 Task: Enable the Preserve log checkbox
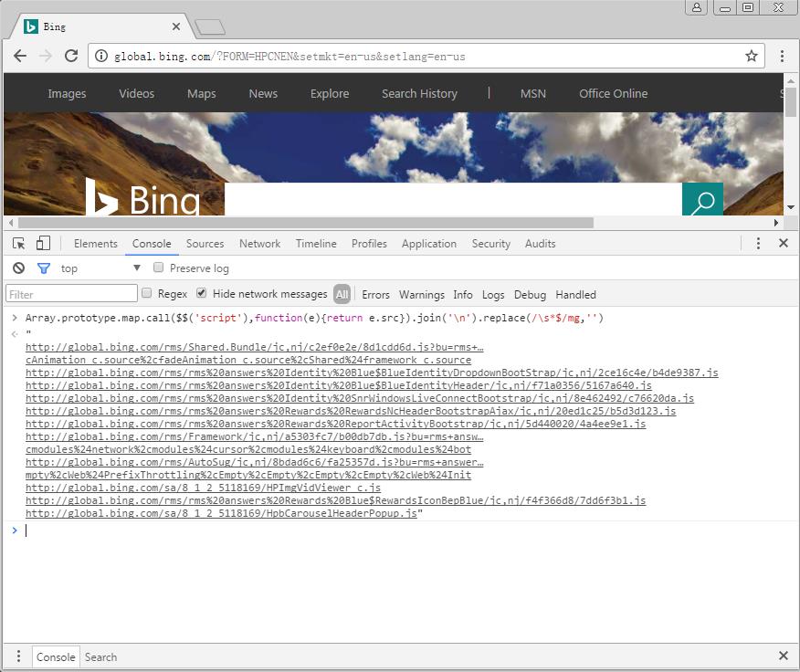pos(159,268)
